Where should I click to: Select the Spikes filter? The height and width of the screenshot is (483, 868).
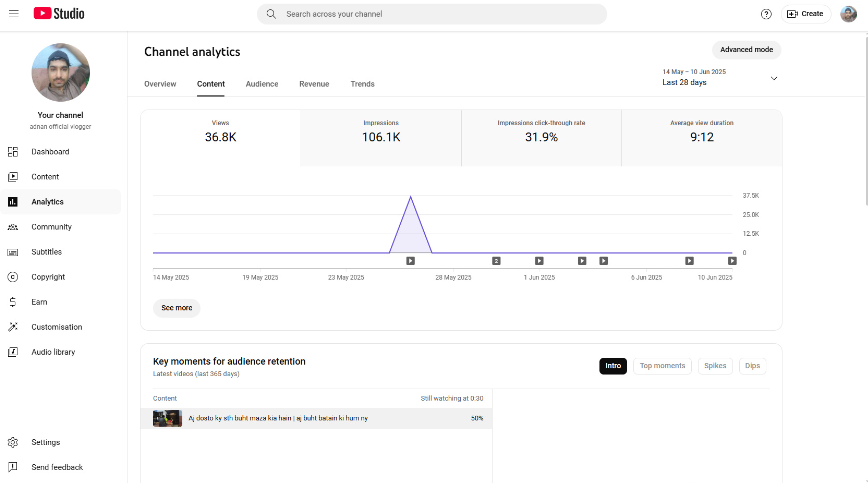[x=715, y=366]
